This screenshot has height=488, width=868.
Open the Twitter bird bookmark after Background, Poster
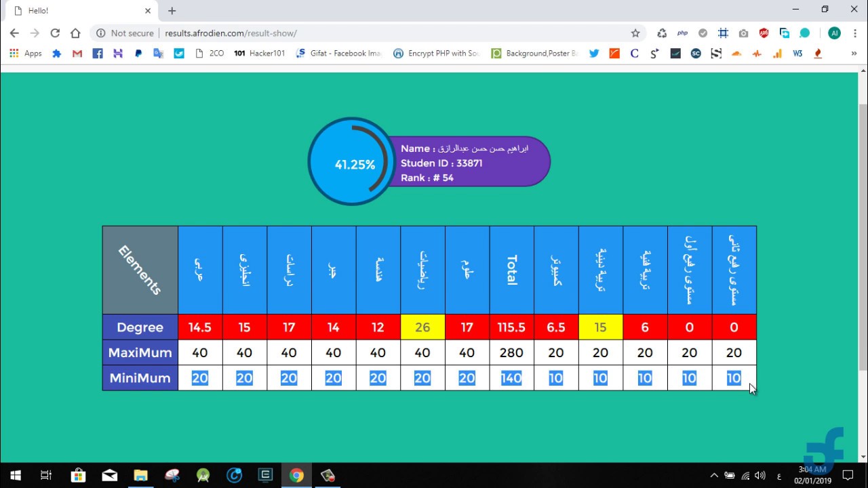pyautogui.click(x=594, y=53)
